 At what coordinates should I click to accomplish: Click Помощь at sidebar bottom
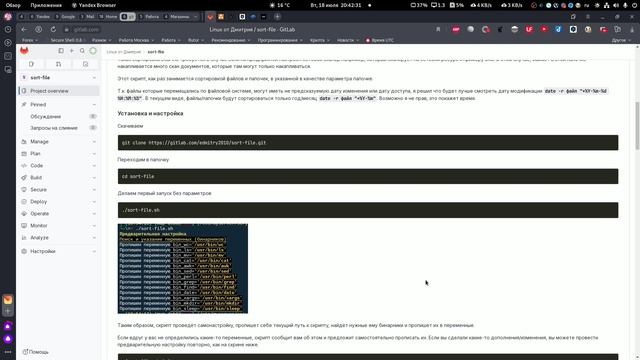(36, 352)
